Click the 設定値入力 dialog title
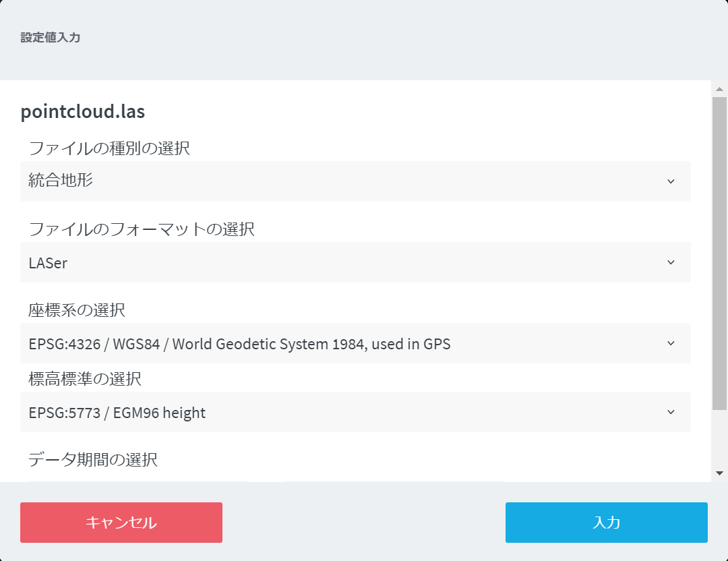The image size is (728, 561). (50, 38)
